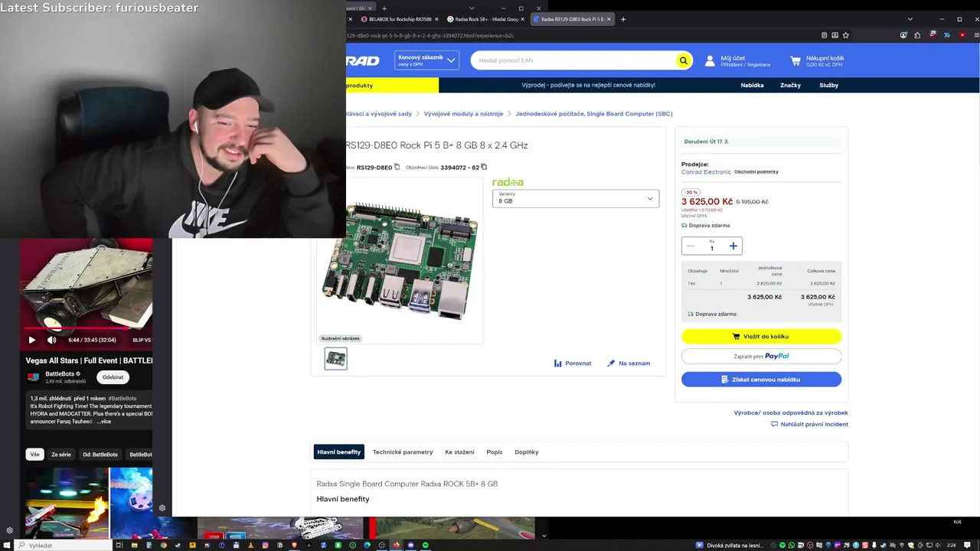Toggle Firefox reader view icon
Viewport: 980px width, 551px height.
pos(824,35)
